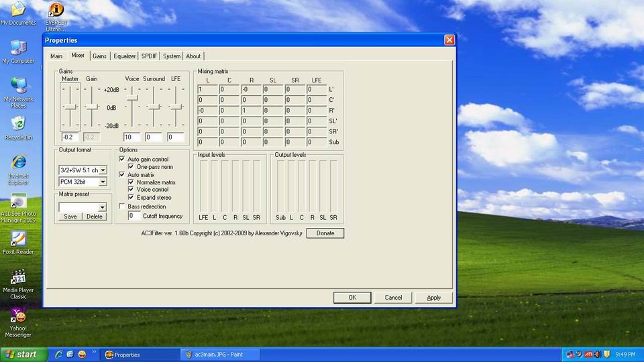The width and height of the screenshot is (644, 362).
Task: Open the About tab
Action: point(193,56)
